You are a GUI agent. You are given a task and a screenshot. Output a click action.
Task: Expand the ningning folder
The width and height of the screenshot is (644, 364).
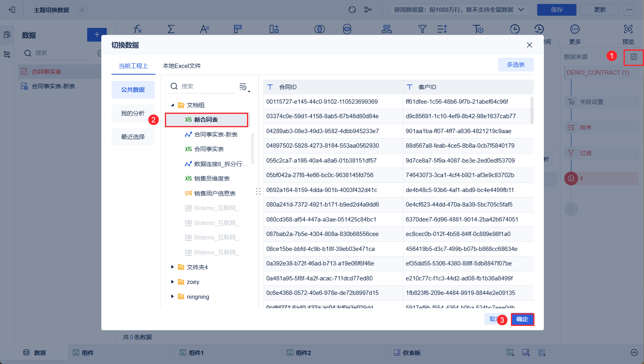[x=172, y=296]
